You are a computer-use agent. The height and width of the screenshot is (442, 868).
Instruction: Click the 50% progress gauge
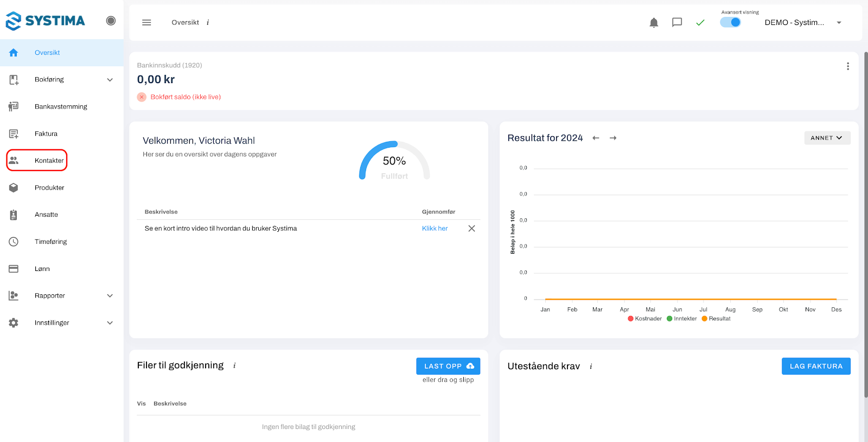click(394, 161)
